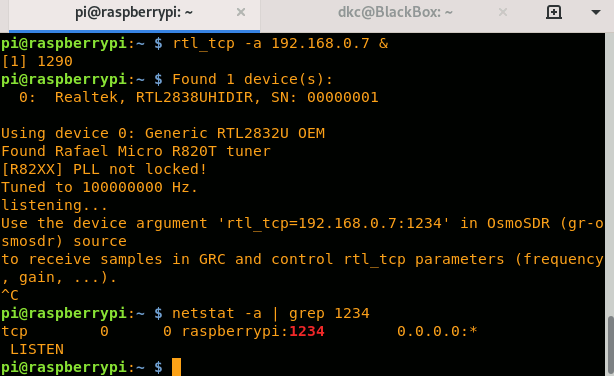This screenshot has width=614, height=376.
Task: Click the orange terminal cursor at prompt
Action: pyautogui.click(x=177, y=367)
